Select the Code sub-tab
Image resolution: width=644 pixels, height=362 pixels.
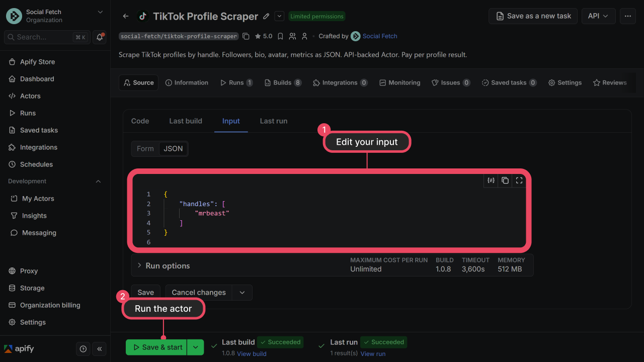[x=140, y=121]
